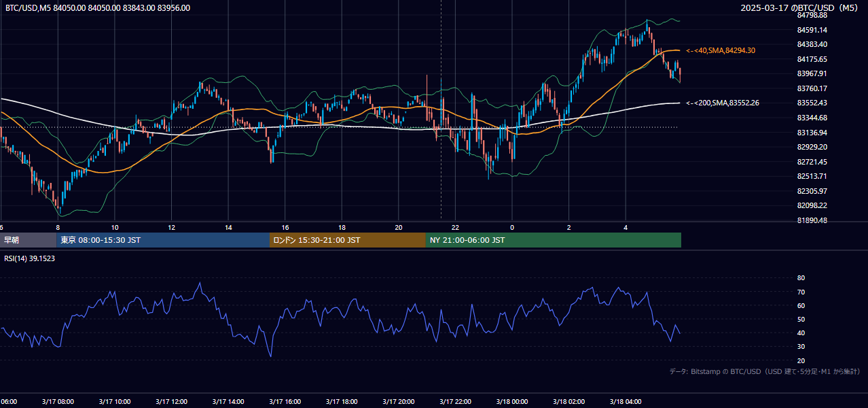Click price axis value 84591.14
This screenshot has width=868, height=408.
point(812,30)
